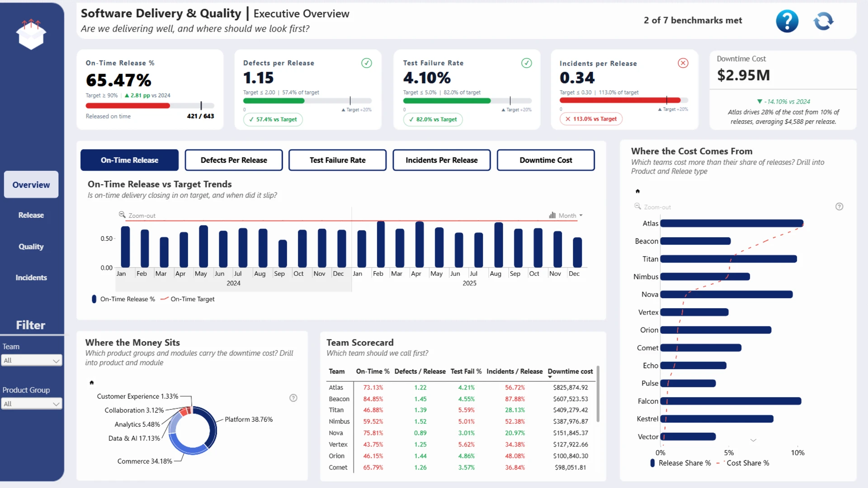Go to the Quality page
The width and height of the screenshot is (868, 488).
31,246
